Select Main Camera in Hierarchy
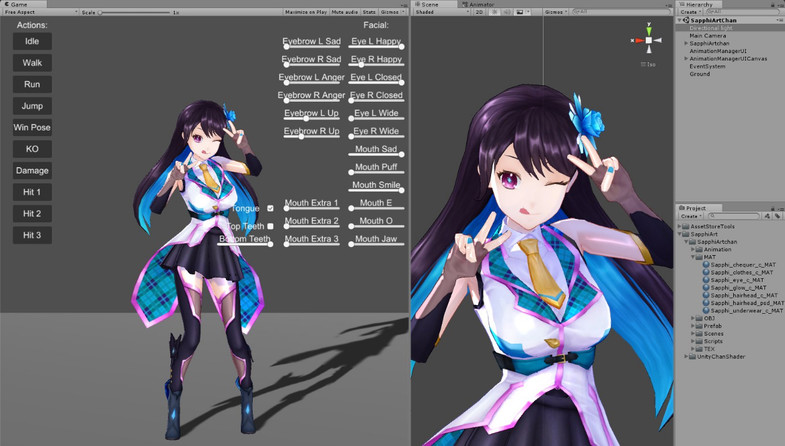This screenshot has width=785, height=446. [707, 36]
